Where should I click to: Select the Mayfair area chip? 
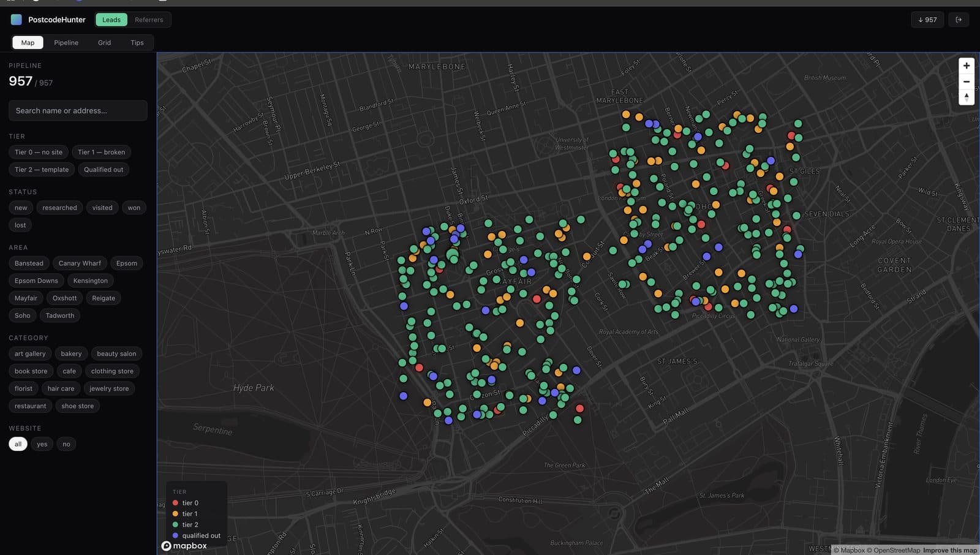pos(26,298)
